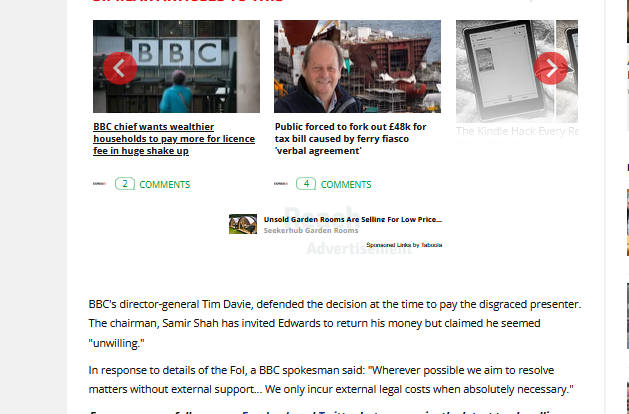Click the Express logo under BBC article
The image size is (629, 414).
(99, 184)
